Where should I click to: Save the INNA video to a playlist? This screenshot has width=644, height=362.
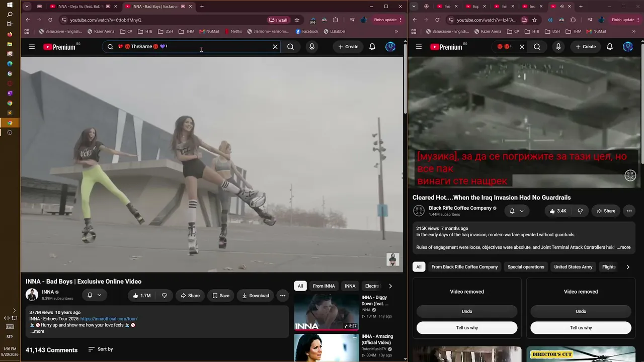coord(221,296)
